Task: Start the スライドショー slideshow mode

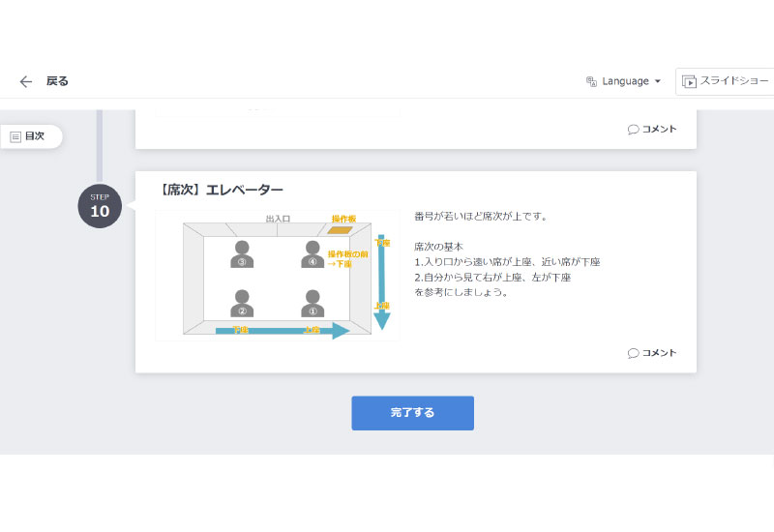Action: click(734, 82)
